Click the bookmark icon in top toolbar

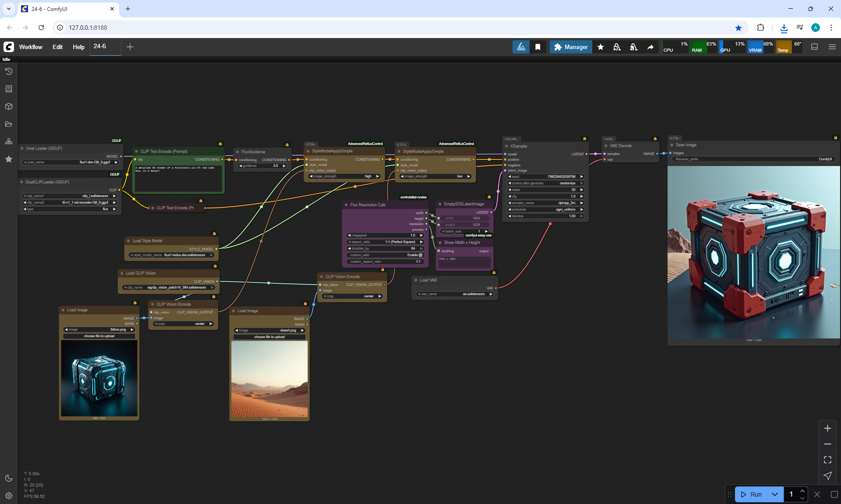pos(538,47)
